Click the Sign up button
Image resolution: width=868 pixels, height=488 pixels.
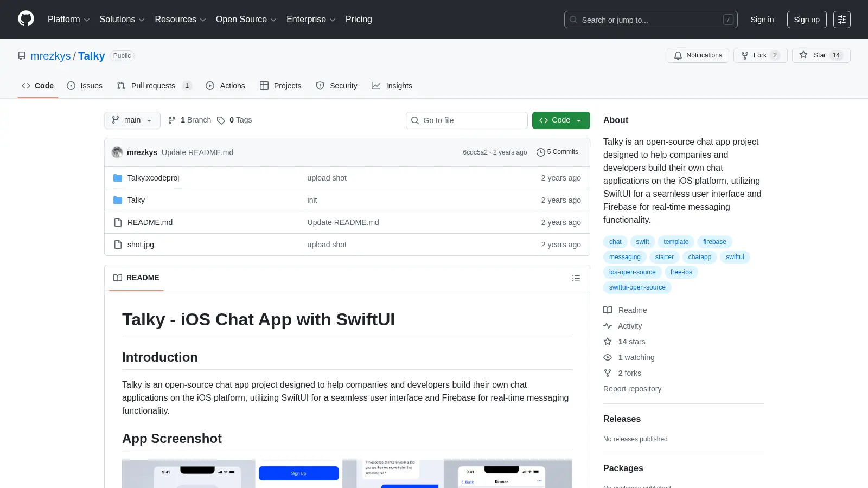(x=807, y=20)
